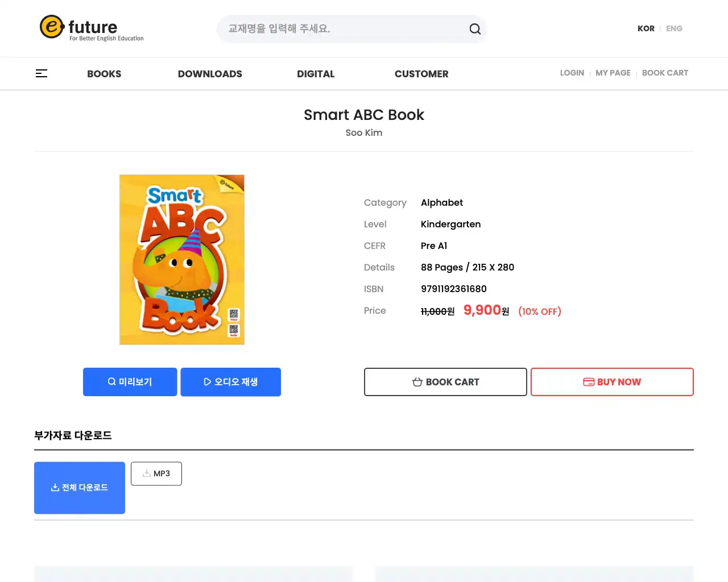Select the ISBN number 9791192361680

click(x=454, y=289)
